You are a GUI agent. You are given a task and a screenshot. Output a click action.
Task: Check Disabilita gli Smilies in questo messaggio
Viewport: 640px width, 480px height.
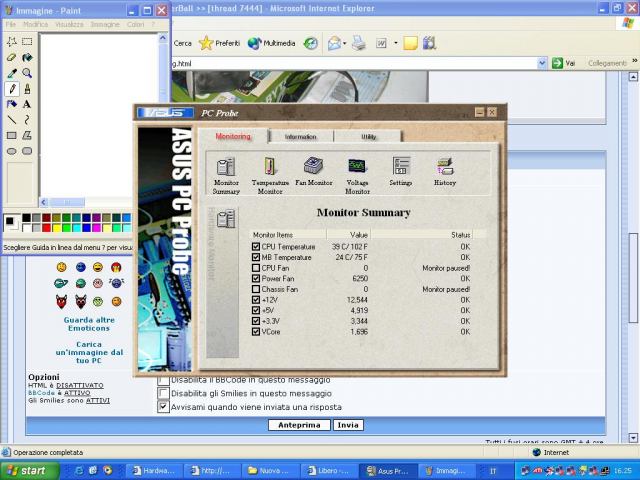tap(163, 393)
